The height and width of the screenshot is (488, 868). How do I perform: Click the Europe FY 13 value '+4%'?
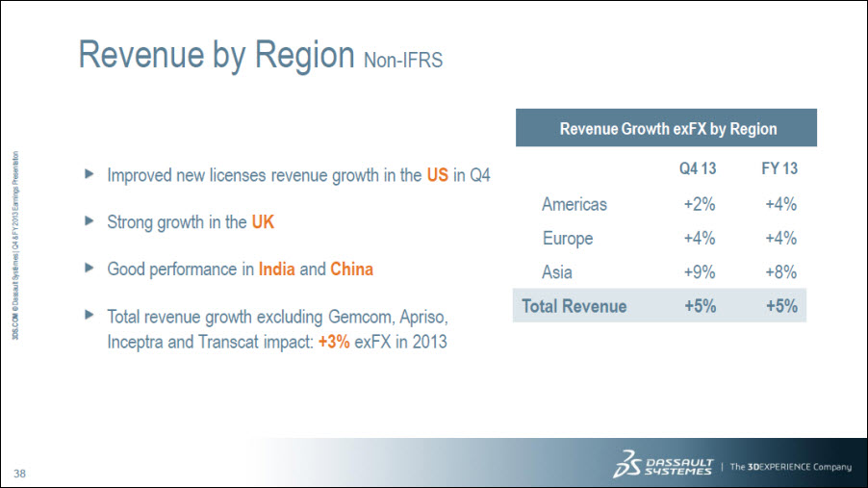[781, 238]
